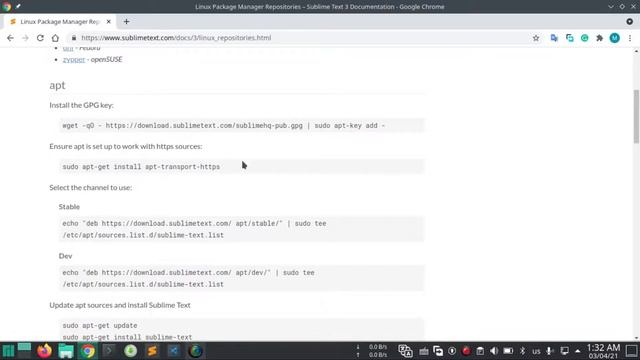Open the Extensions puzzle-piece menu
The width and height of the screenshot is (640, 360).
600,38
